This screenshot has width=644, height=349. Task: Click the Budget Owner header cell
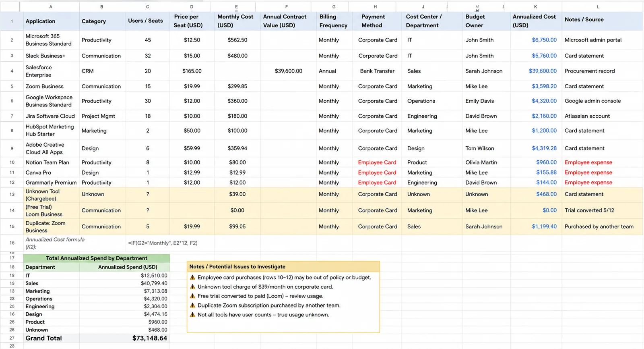486,21
